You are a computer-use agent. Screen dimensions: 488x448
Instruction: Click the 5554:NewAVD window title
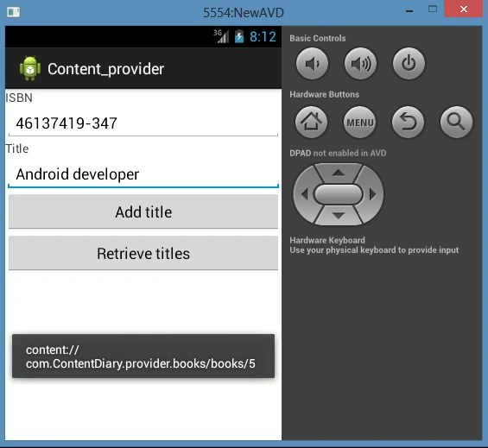coord(244,13)
